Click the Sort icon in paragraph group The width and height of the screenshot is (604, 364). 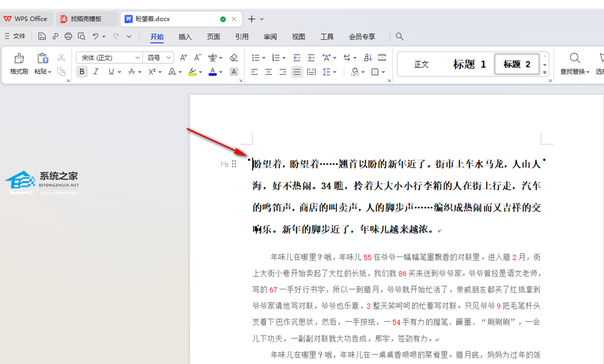click(368, 58)
